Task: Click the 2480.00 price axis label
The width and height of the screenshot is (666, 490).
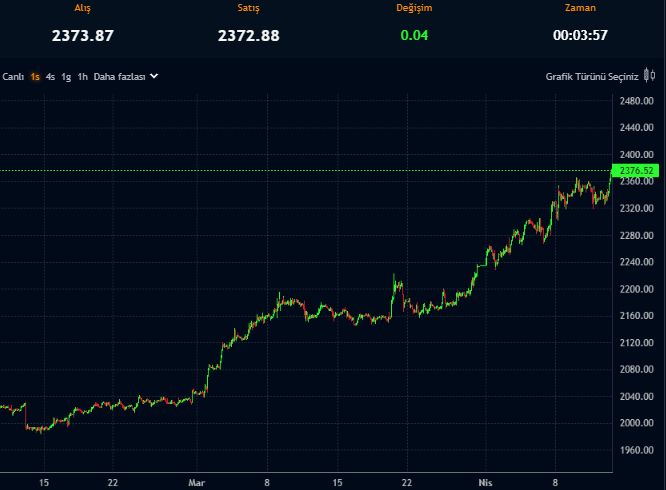Action: point(636,101)
